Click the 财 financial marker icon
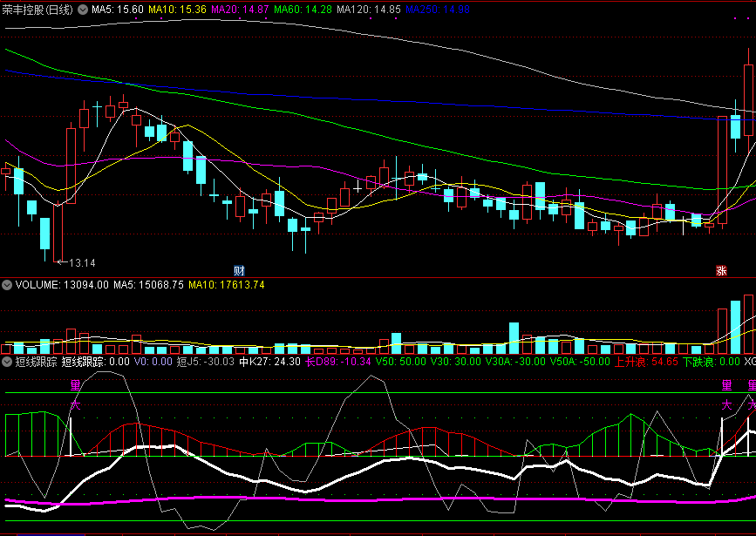Screen dimensions: 756x536 point(239,270)
